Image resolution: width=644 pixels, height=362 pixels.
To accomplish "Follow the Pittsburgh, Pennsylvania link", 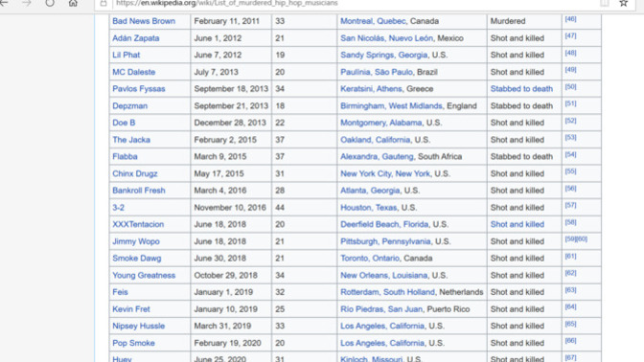I will [x=385, y=241].
